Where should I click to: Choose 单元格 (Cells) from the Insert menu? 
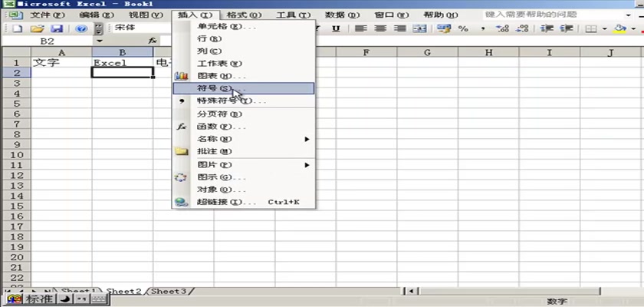pos(244,27)
